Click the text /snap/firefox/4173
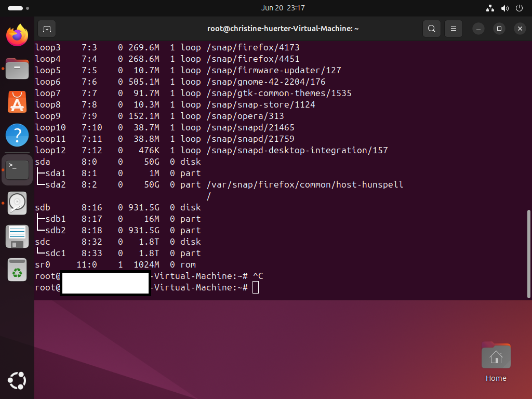The height and width of the screenshot is (399, 532). (253, 47)
